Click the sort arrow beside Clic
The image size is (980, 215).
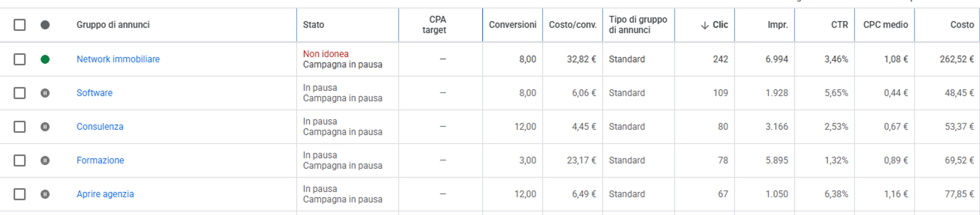pyautogui.click(x=705, y=26)
